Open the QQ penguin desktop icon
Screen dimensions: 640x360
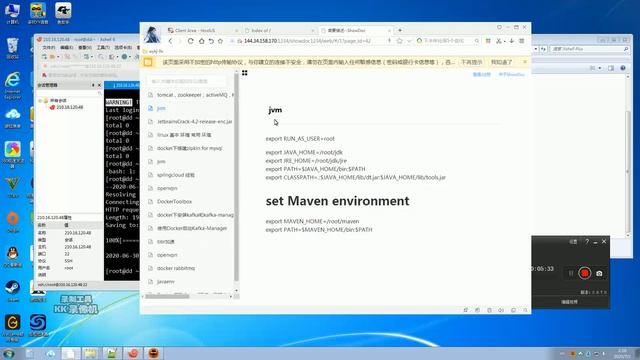pos(12,256)
